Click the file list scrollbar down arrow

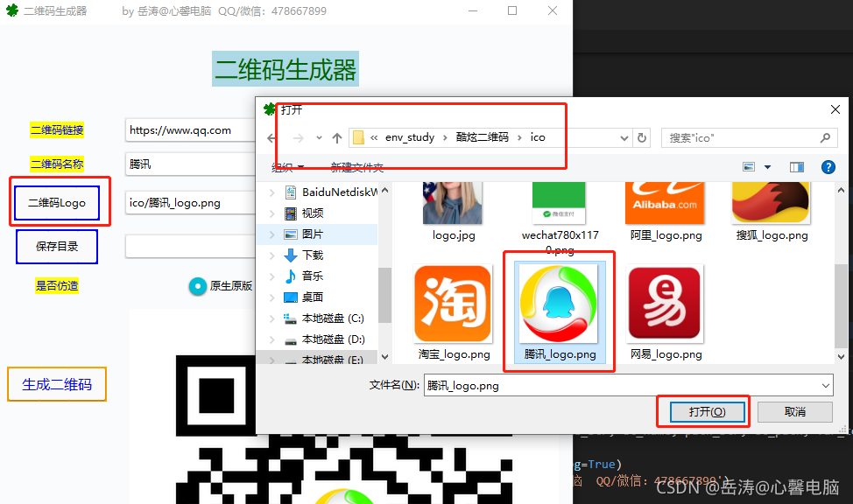[x=841, y=357]
